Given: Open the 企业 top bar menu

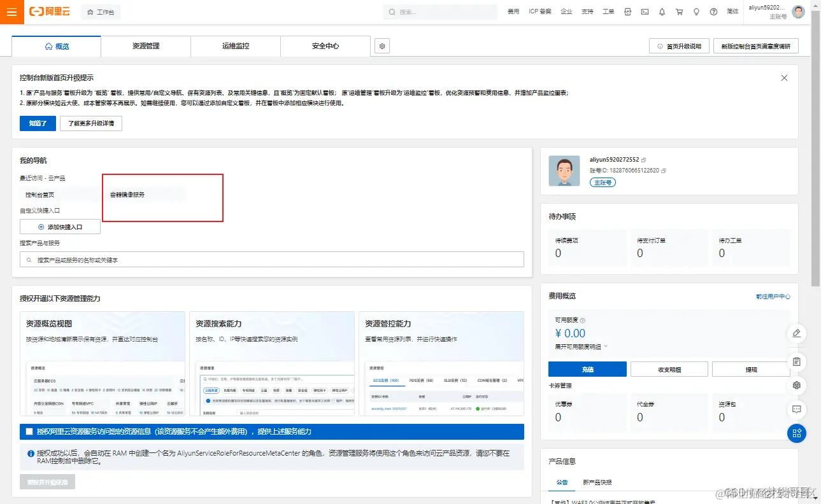Looking at the screenshot, I should tap(566, 12).
